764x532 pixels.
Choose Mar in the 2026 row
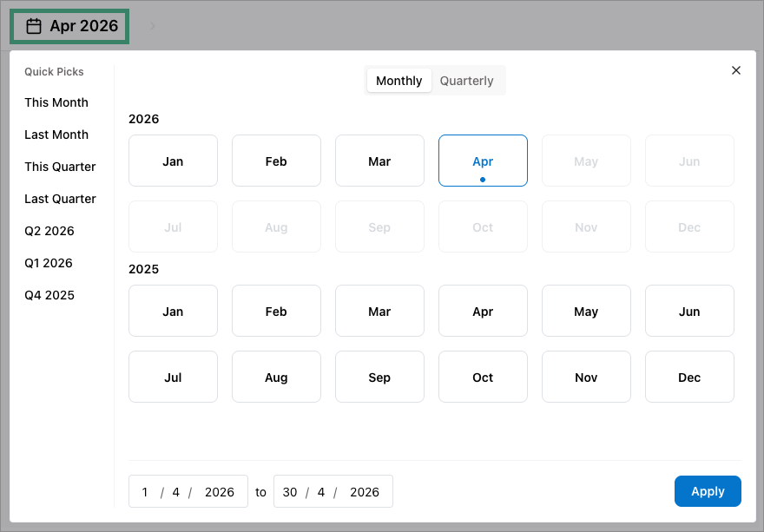pyautogui.click(x=379, y=161)
